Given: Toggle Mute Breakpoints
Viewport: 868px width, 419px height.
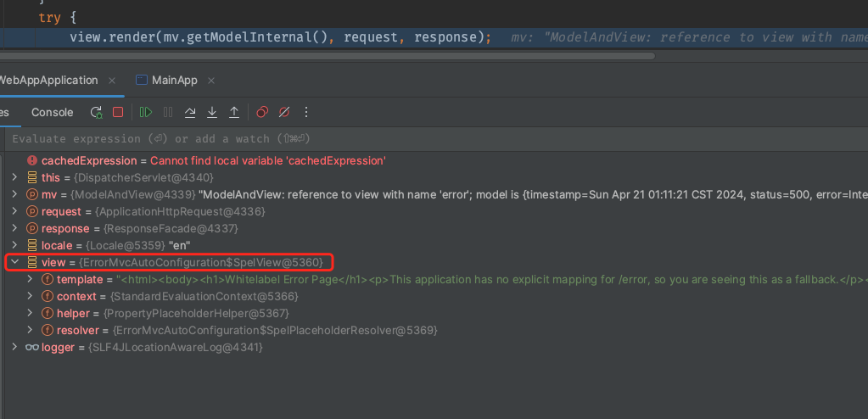Looking at the screenshot, I should pyautogui.click(x=284, y=112).
